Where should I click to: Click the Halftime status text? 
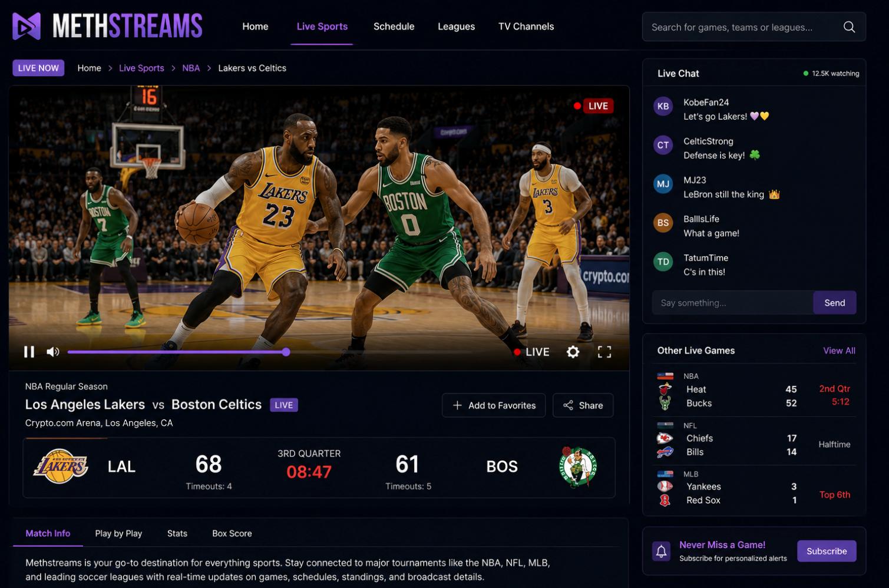(834, 445)
